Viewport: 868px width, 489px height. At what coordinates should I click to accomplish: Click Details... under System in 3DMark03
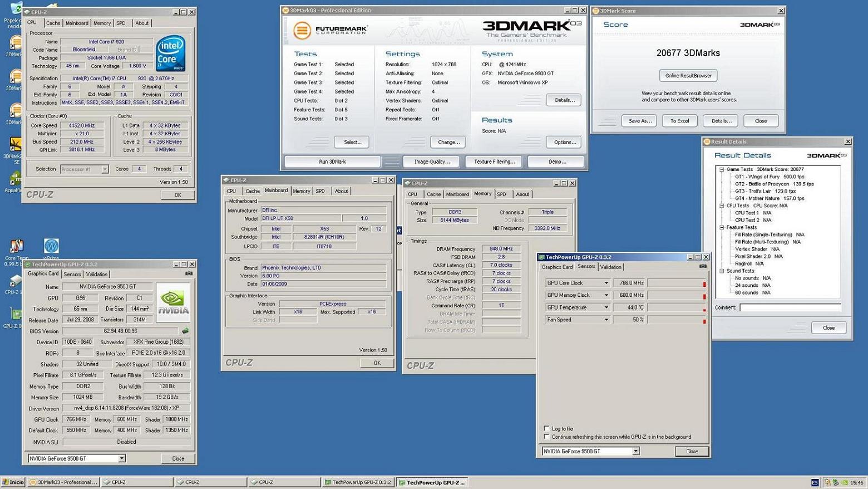tap(564, 100)
